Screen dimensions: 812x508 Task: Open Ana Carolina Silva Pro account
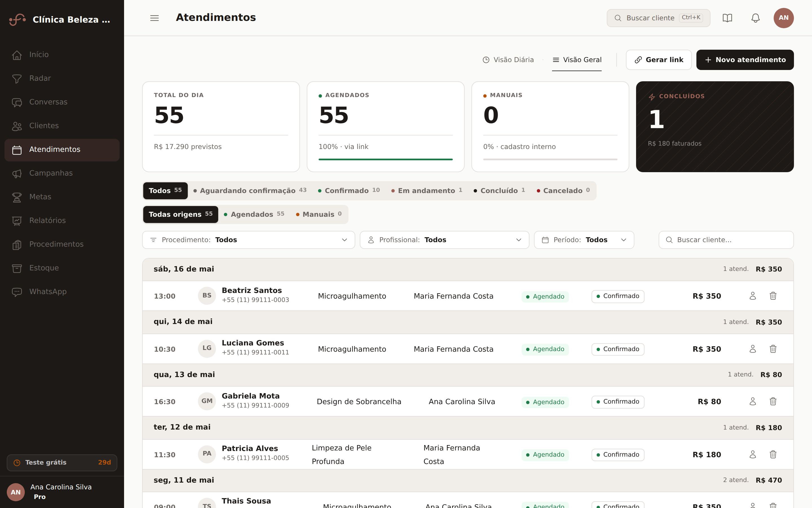click(62, 492)
